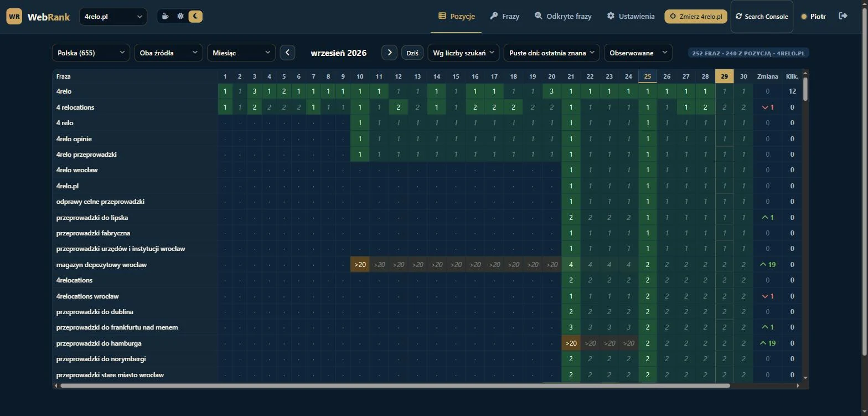Viewport: 868px width, 416px height.
Task: Click 'przeprowadzki do frankfurtu nad menem'
Action: (117, 327)
